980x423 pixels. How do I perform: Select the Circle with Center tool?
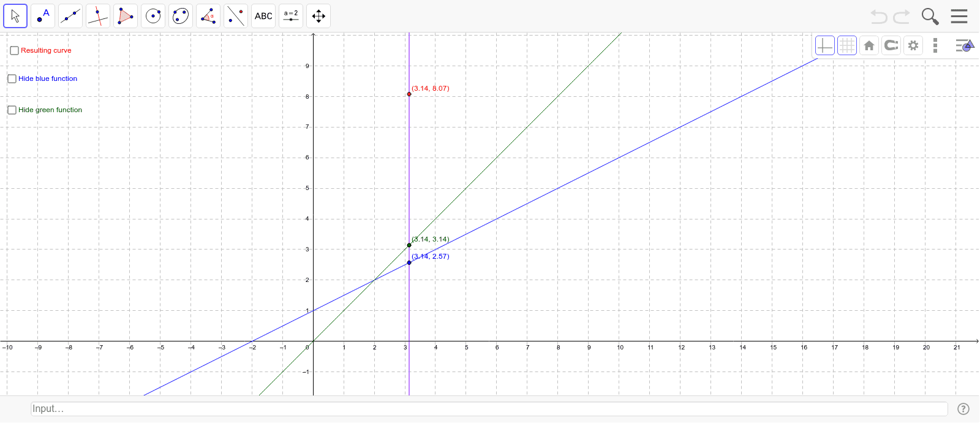[x=153, y=16]
